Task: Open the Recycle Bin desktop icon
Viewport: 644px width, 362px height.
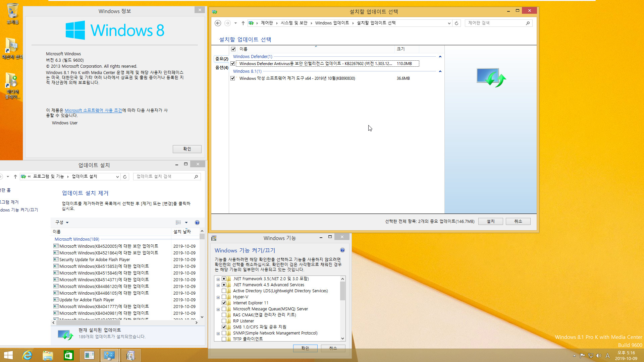Action: 12,14
